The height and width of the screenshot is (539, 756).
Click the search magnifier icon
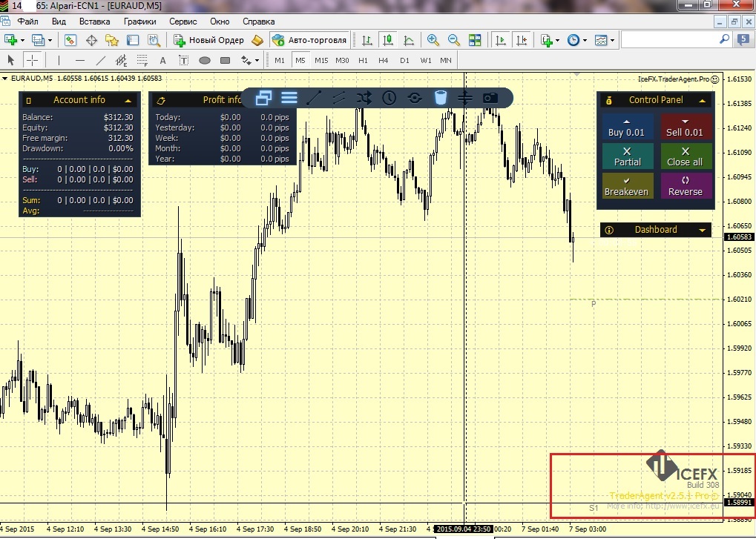[724, 39]
